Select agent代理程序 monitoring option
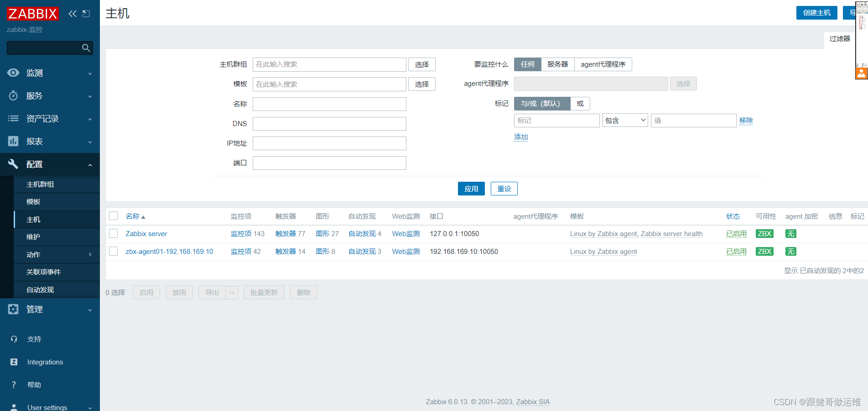The width and height of the screenshot is (868, 411). click(x=603, y=64)
